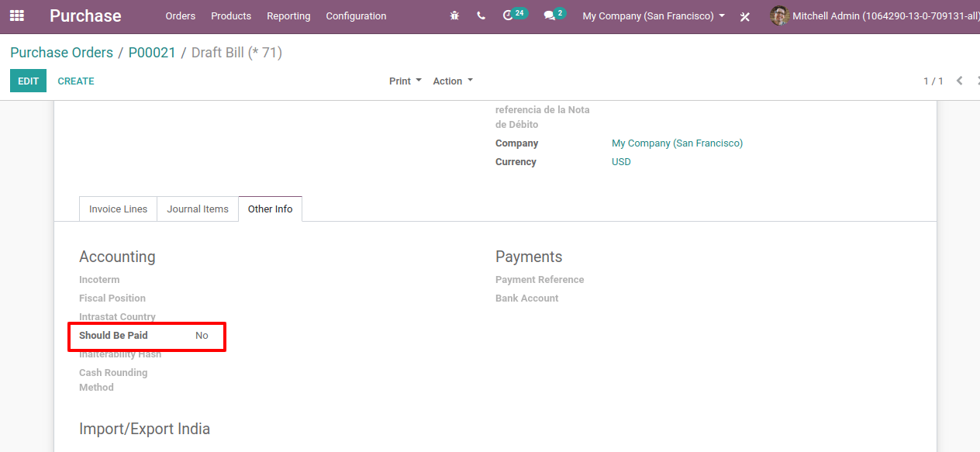
Task: Go to previous record arrow
Action: pos(959,81)
